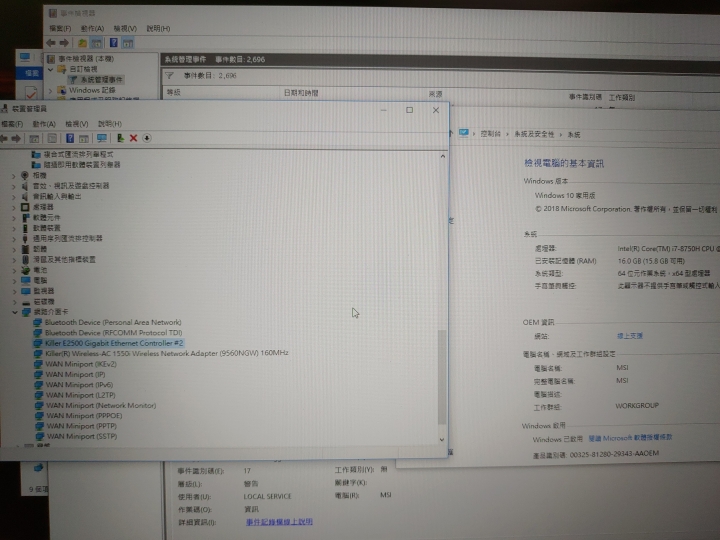The image size is (720, 540).
Task: Click Forward arrow in Event Viewer toolbar
Action: point(64,43)
